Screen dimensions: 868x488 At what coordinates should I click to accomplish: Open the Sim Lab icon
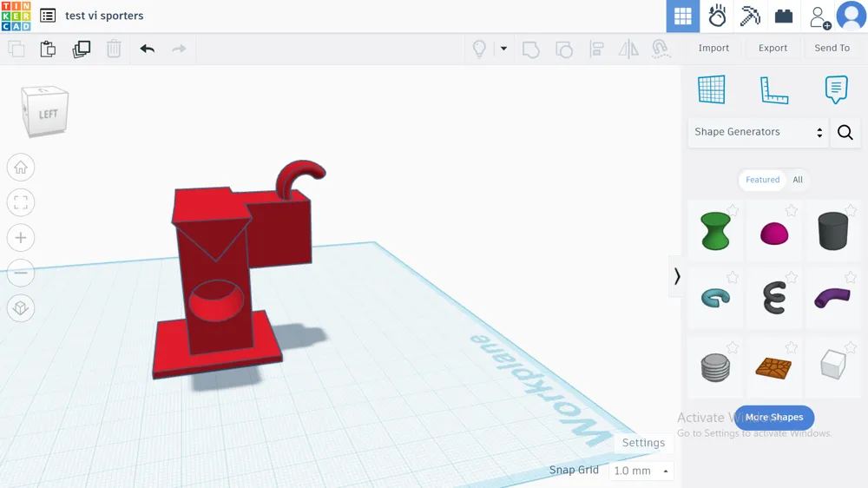coord(717,16)
